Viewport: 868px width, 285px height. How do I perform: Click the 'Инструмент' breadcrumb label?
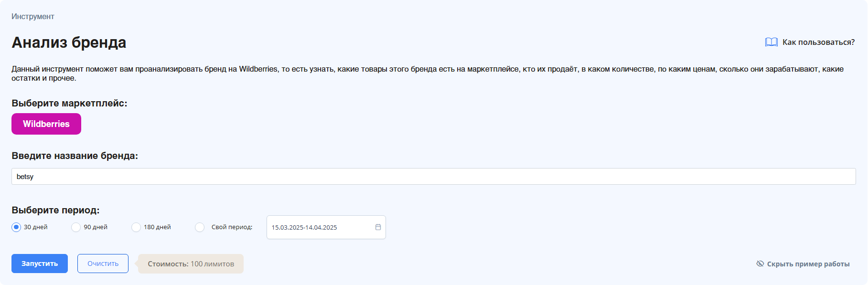click(33, 17)
